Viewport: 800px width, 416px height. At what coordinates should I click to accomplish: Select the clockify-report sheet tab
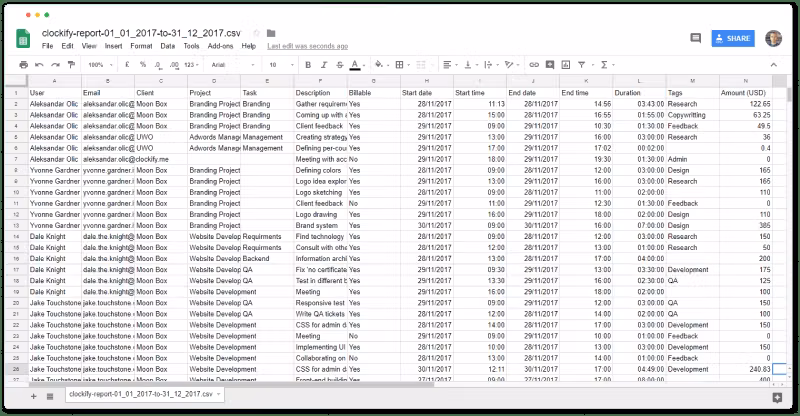(140, 396)
